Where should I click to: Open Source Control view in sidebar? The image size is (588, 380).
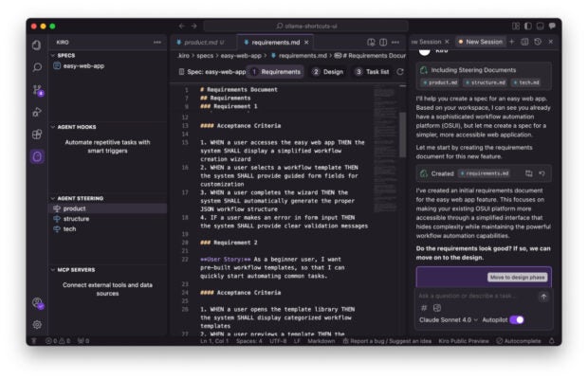[x=37, y=90]
